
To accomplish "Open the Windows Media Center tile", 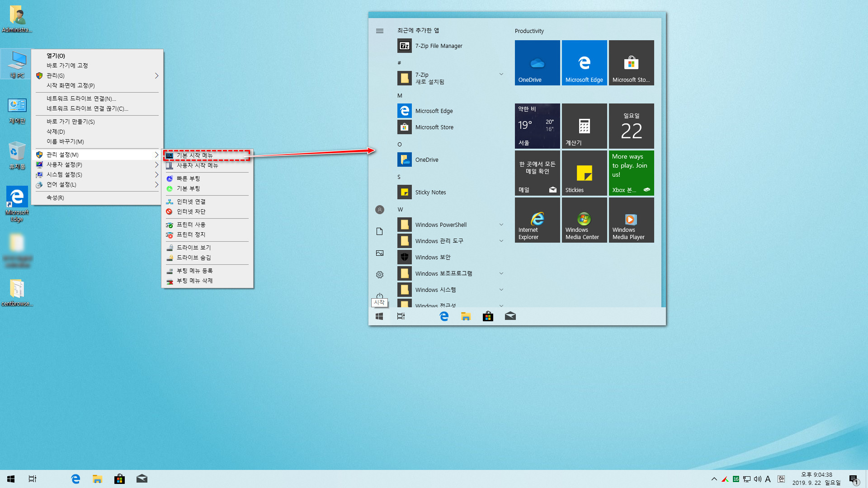I will pos(584,220).
